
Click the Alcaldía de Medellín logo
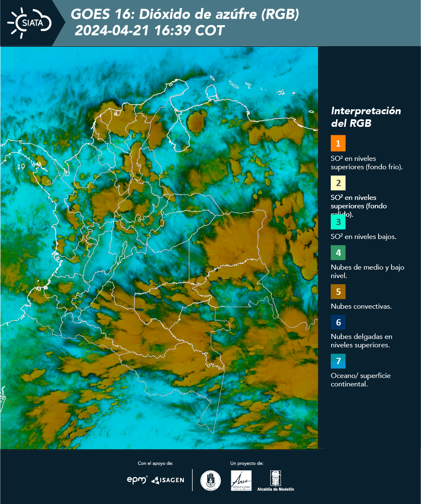point(275,480)
